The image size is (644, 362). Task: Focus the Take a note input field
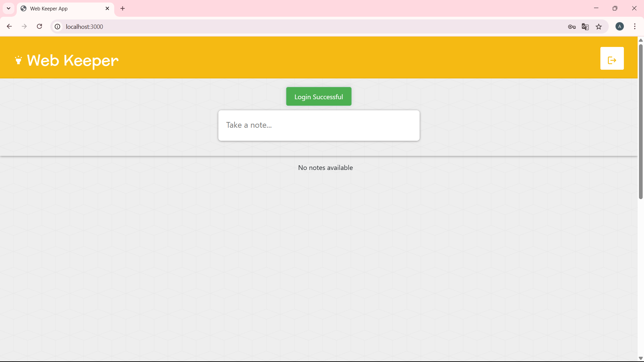coord(319,125)
